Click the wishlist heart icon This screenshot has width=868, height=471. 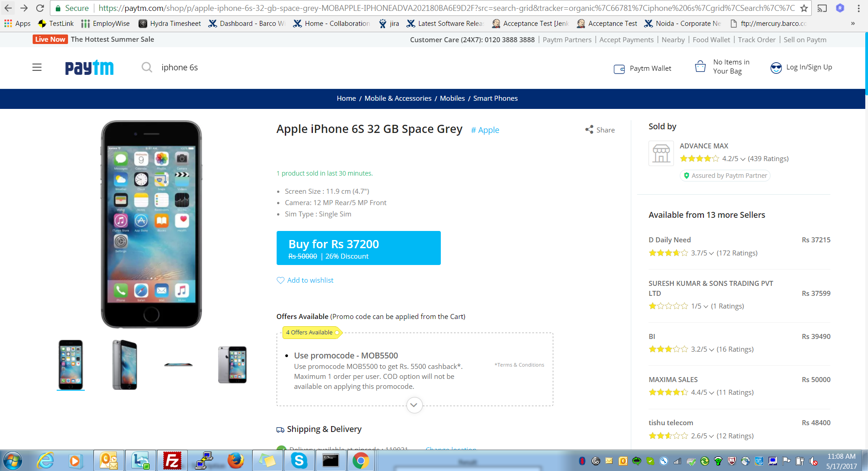coord(281,280)
